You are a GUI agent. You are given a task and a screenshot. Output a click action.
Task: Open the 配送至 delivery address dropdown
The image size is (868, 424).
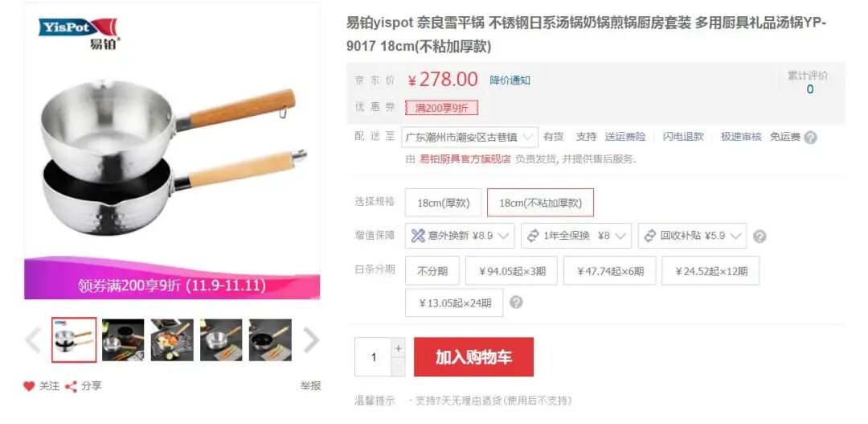[469, 138]
